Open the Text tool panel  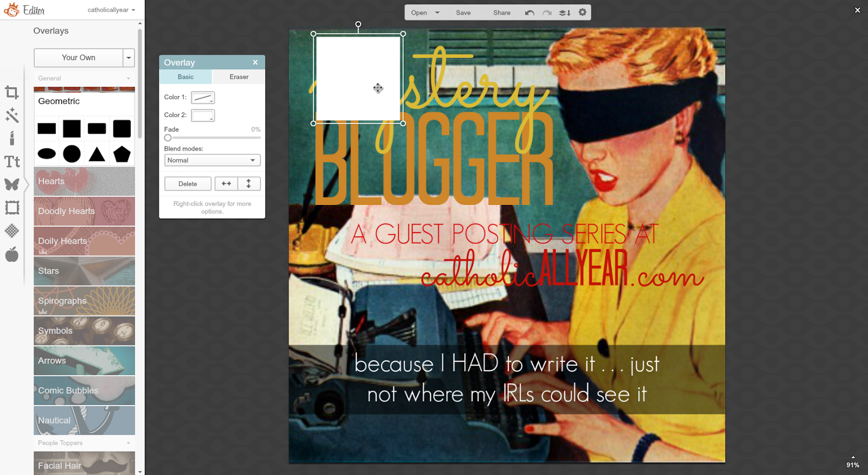[x=12, y=162]
